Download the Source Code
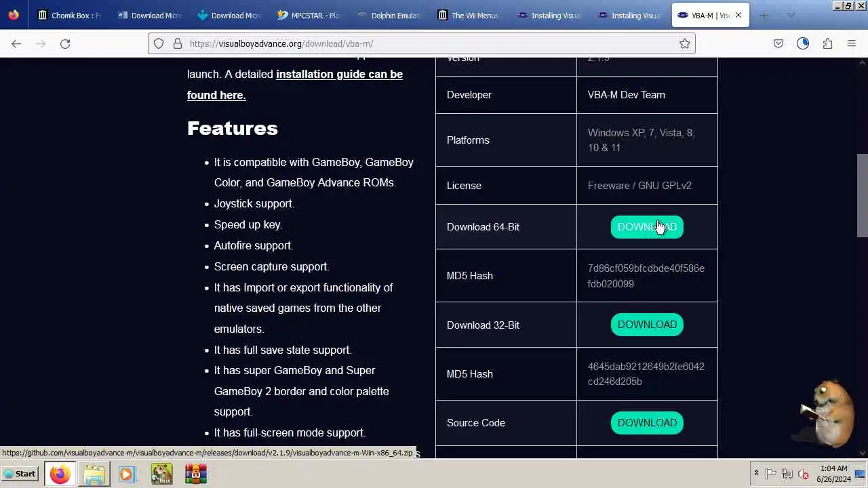868x488 pixels. (647, 423)
